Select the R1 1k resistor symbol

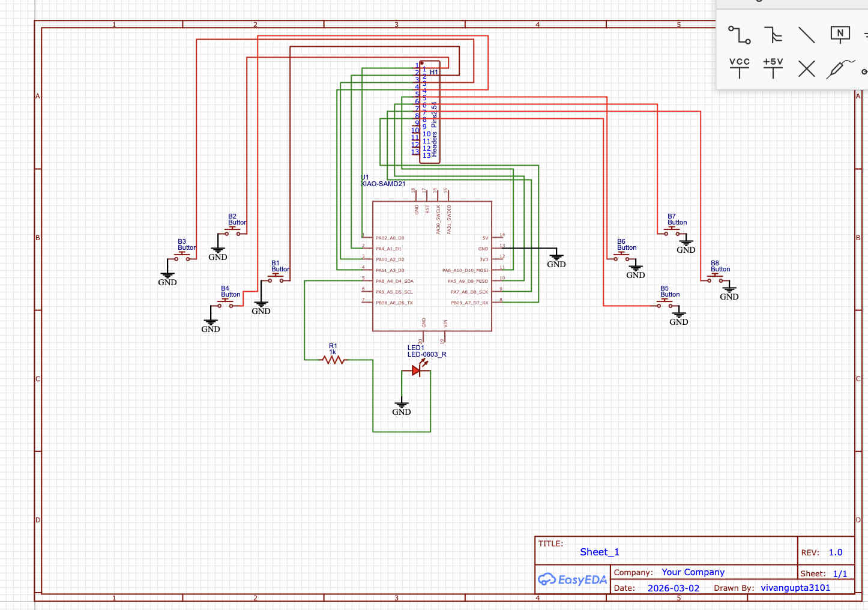click(334, 360)
